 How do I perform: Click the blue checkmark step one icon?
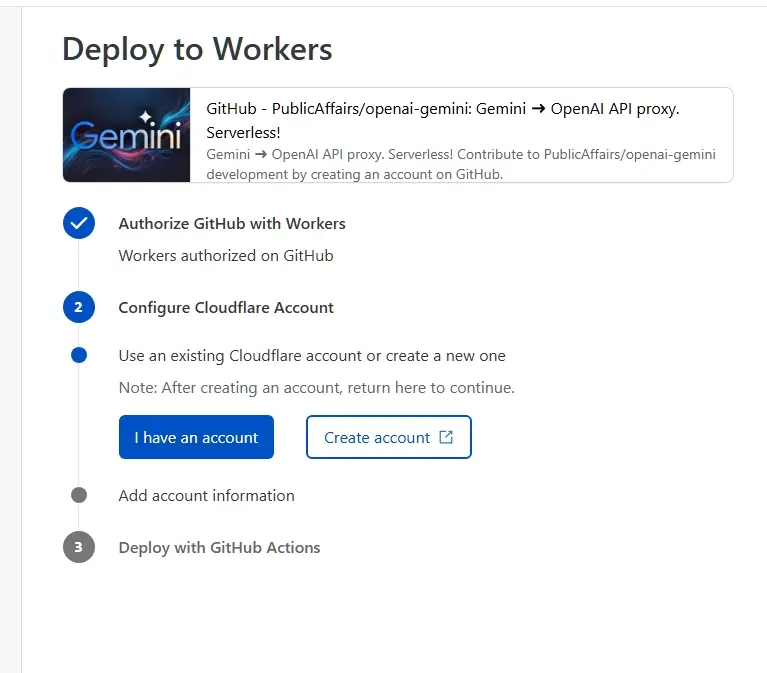pos(79,223)
